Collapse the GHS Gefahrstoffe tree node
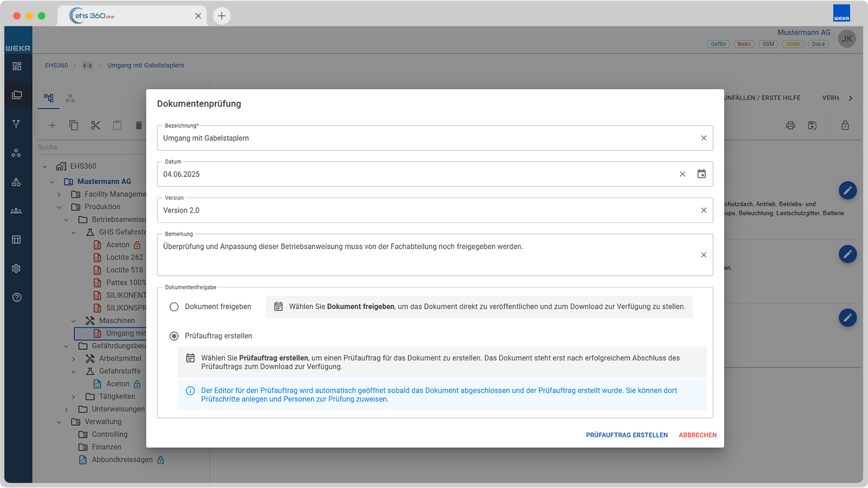Screen dimensions: 868x488 click(74, 232)
